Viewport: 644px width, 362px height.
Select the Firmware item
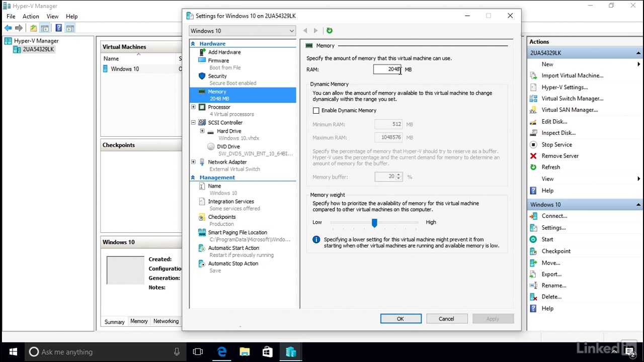218,61
